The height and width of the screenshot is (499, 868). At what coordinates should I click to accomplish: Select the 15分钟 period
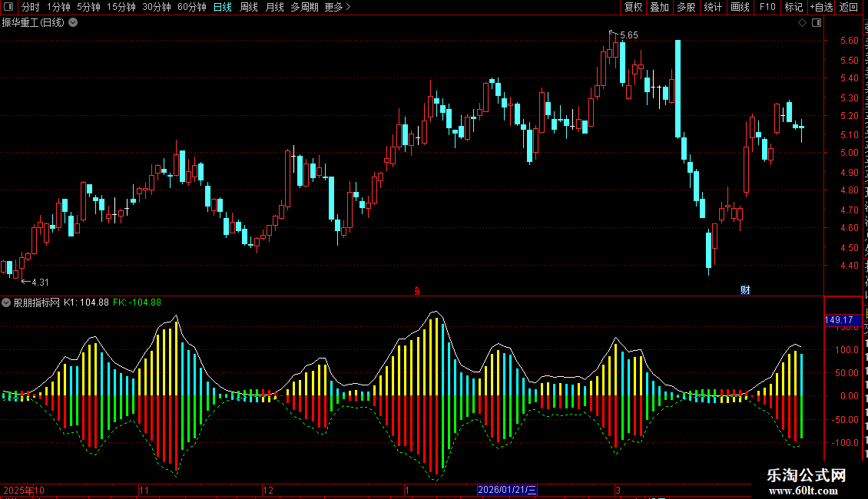[121, 7]
